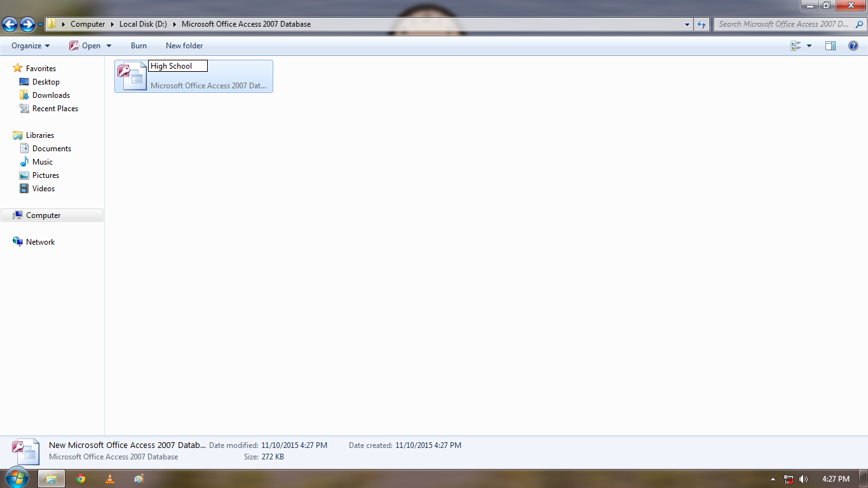
Task: Open the Windows Start menu
Action: click(x=17, y=478)
